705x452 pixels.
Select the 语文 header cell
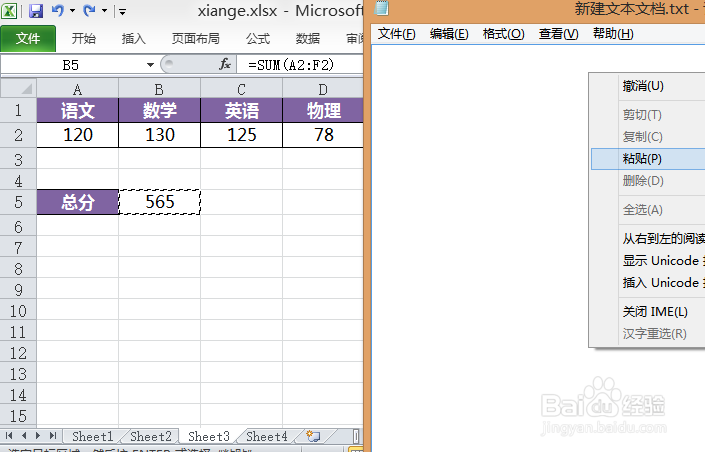point(78,111)
